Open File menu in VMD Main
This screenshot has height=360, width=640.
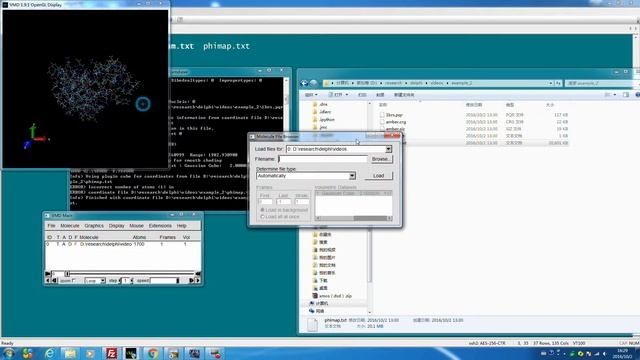point(51,226)
